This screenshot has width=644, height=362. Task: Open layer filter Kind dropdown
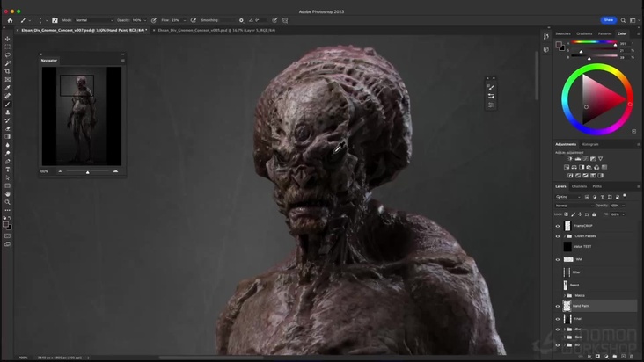(x=569, y=197)
